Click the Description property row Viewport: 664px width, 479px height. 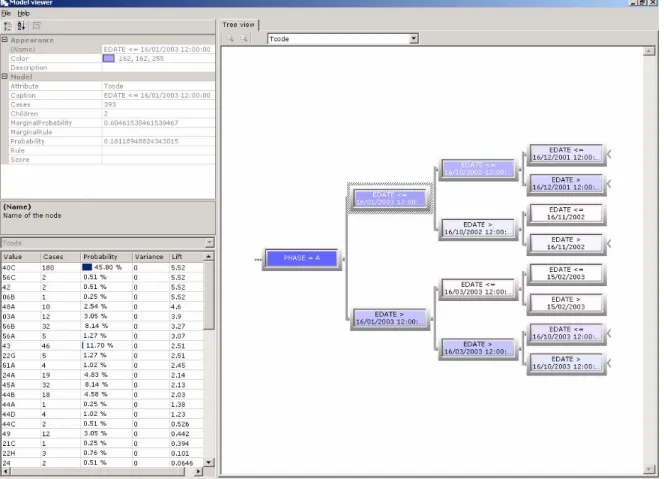click(112, 68)
